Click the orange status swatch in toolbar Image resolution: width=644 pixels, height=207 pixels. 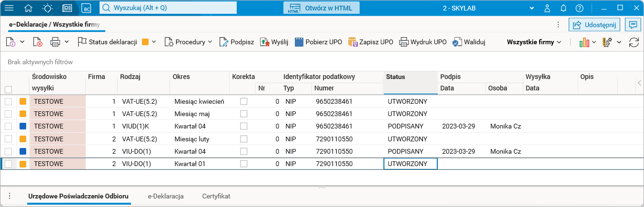click(146, 42)
